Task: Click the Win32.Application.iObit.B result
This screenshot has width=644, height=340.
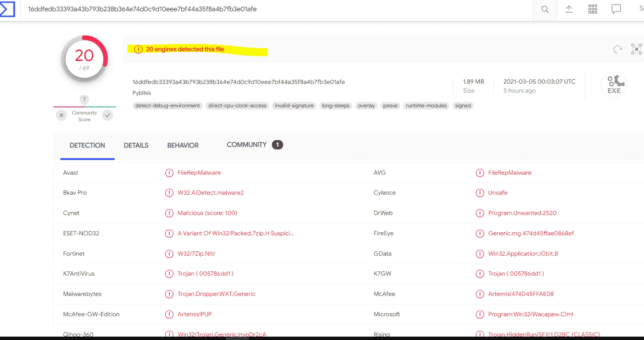Action: click(523, 254)
